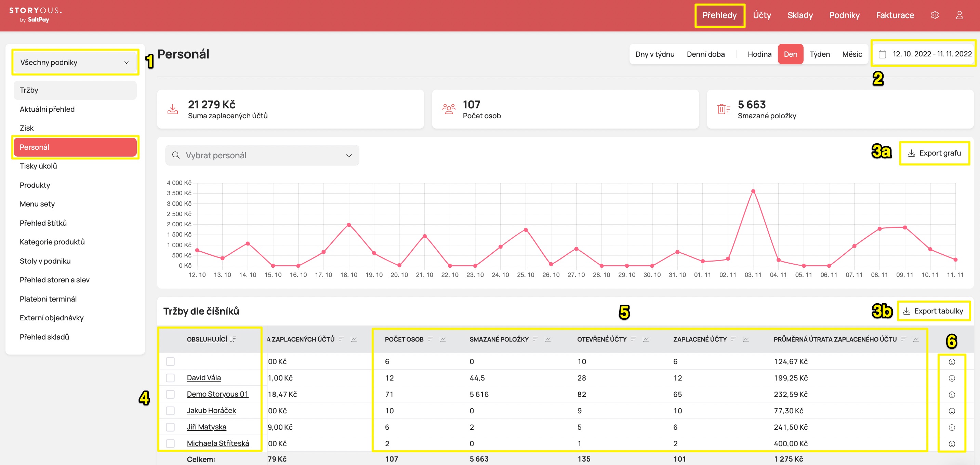Open the Jakub Horáček staff link
Viewport: 980px width, 465px height.
click(211, 411)
